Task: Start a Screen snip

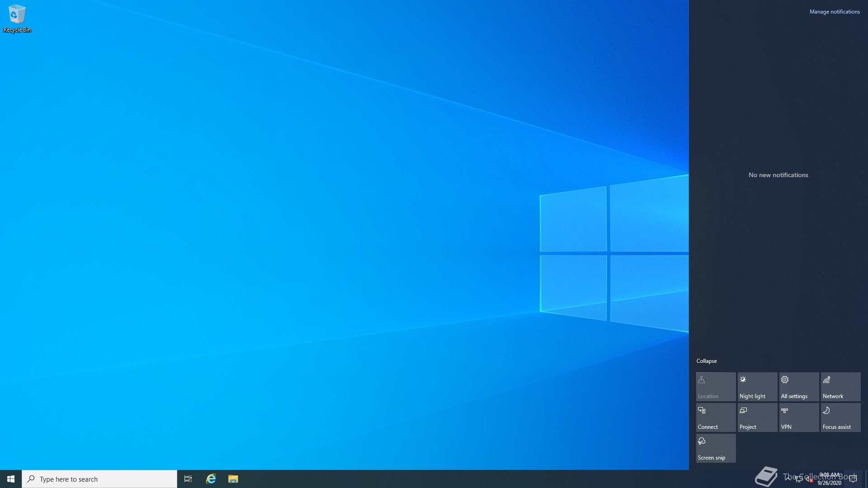Action: (x=716, y=448)
